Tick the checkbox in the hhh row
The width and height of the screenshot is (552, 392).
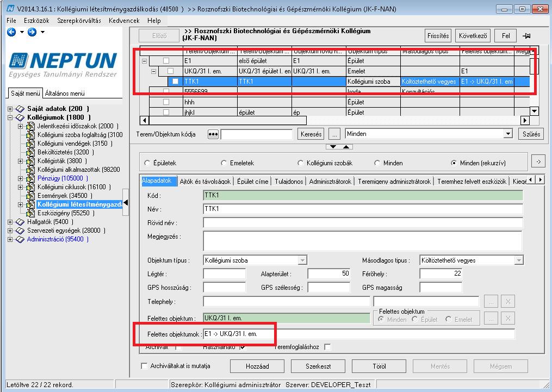pyautogui.click(x=166, y=102)
